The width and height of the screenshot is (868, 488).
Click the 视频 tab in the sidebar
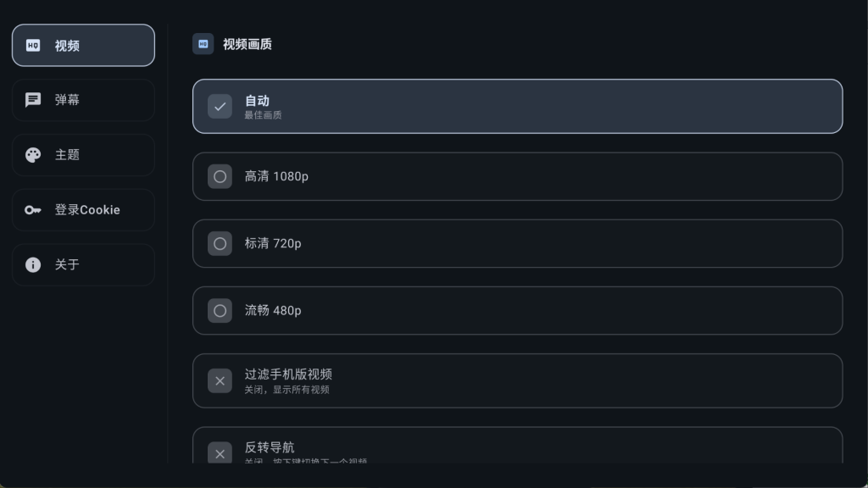(x=83, y=46)
